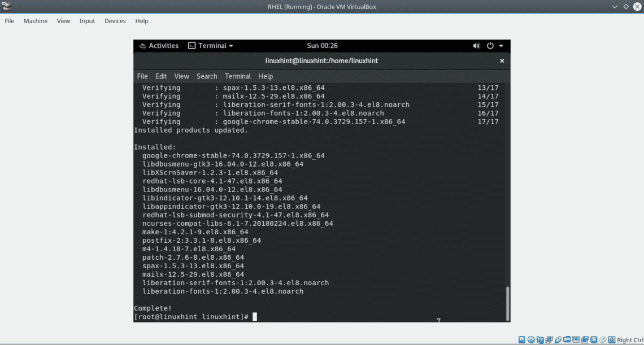Click the network adapters indicator icon
This screenshot has width=644, height=345.
click(549, 340)
